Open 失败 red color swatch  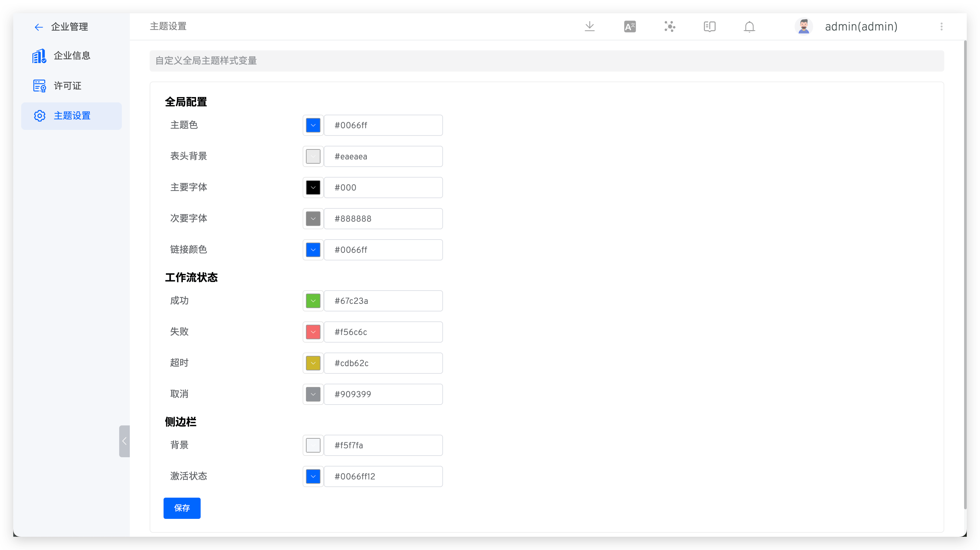click(313, 332)
